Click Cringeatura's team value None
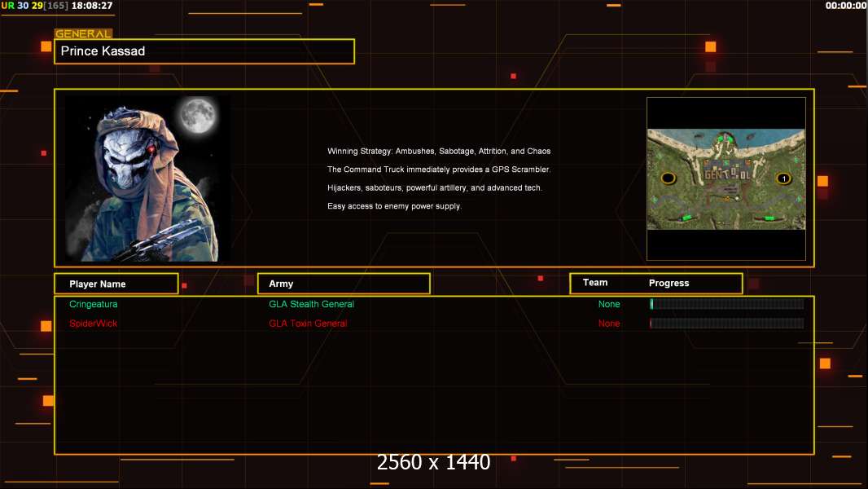The width and height of the screenshot is (868, 489). click(x=609, y=304)
